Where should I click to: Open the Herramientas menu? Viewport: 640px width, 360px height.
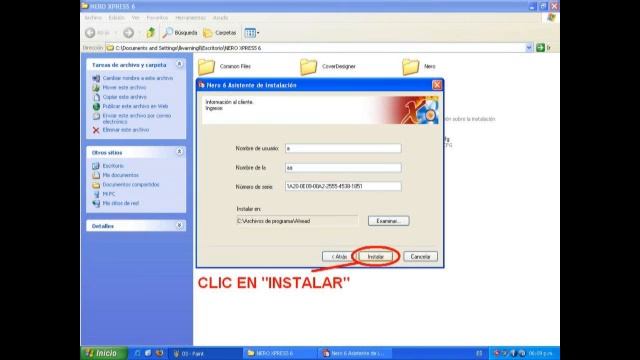(190, 18)
